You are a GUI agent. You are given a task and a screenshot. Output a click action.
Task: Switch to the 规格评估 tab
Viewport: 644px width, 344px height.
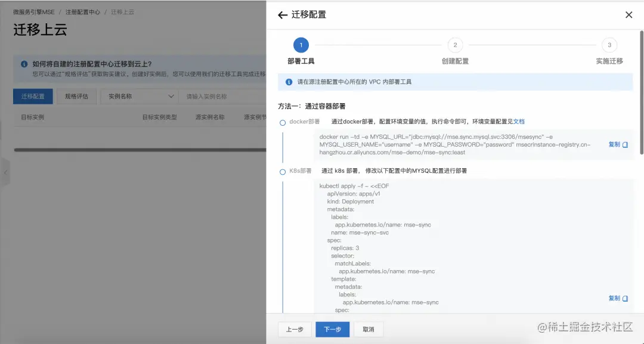[x=76, y=96]
